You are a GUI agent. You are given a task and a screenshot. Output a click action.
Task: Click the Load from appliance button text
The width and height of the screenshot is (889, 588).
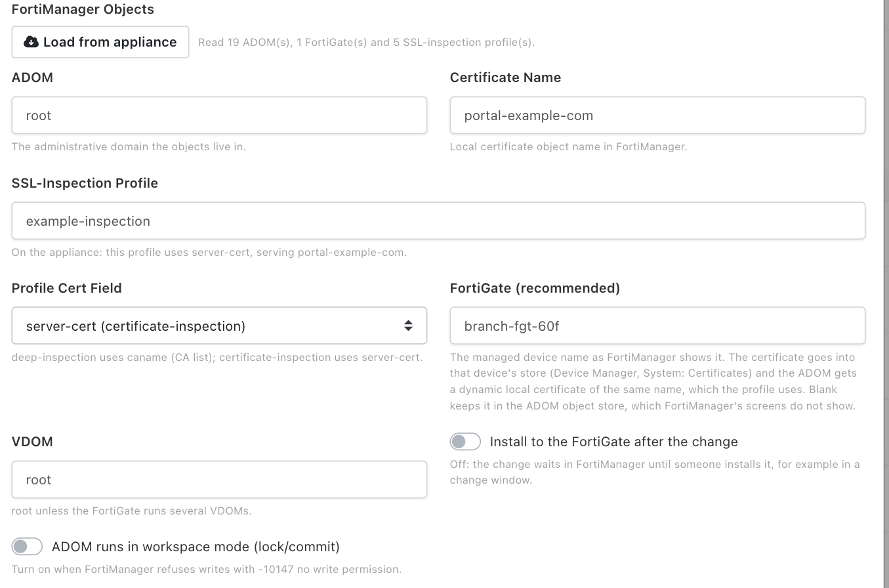coord(110,42)
